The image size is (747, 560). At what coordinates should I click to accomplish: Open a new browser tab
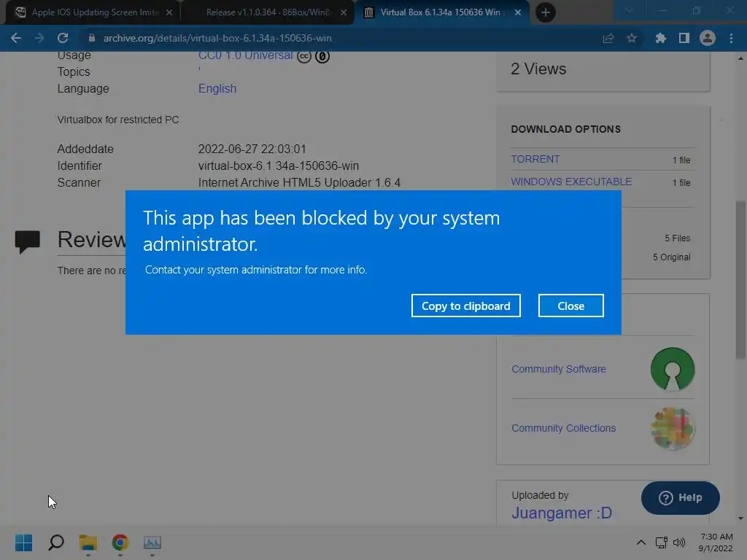coord(546,12)
